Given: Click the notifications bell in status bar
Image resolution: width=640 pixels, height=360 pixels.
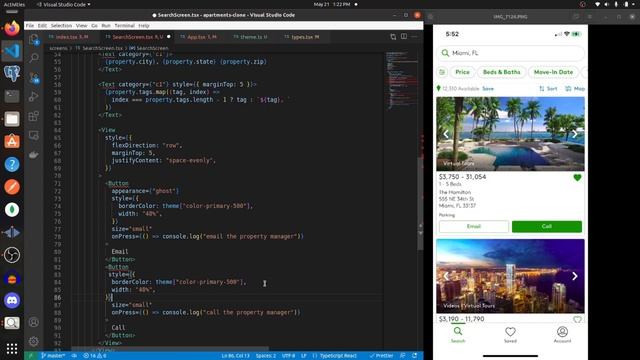Looking at the screenshot, I should click(x=415, y=356).
